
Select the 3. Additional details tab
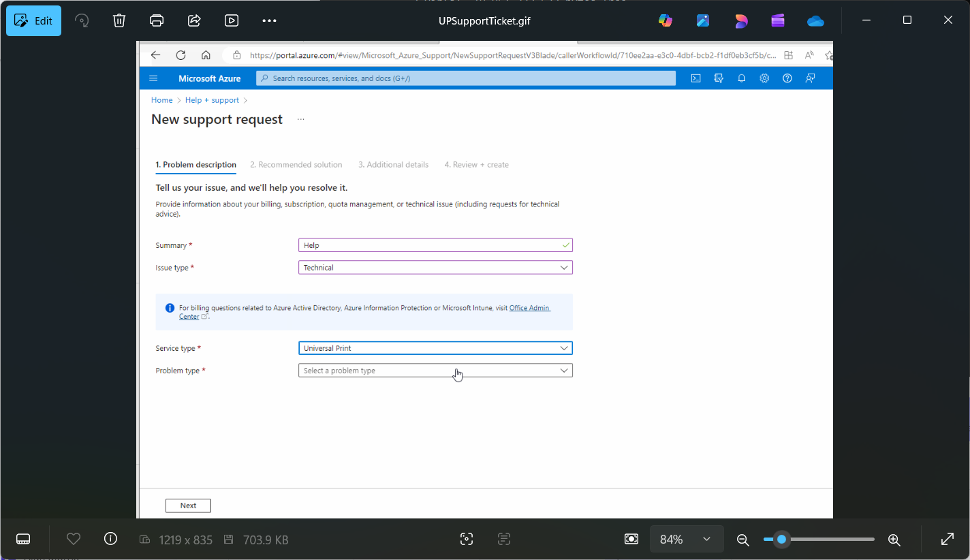(x=394, y=165)
